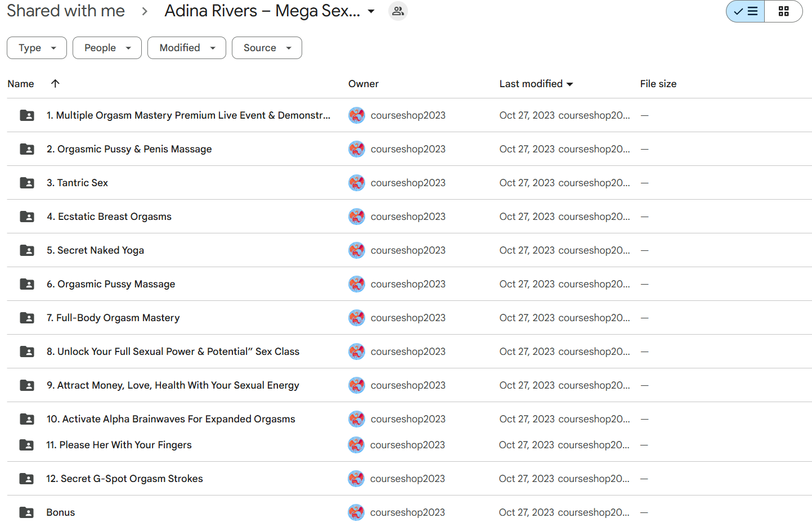This screenshot has height=527, width=812.
Task: Click the Owner column header
Action: [x=364, y=84]
